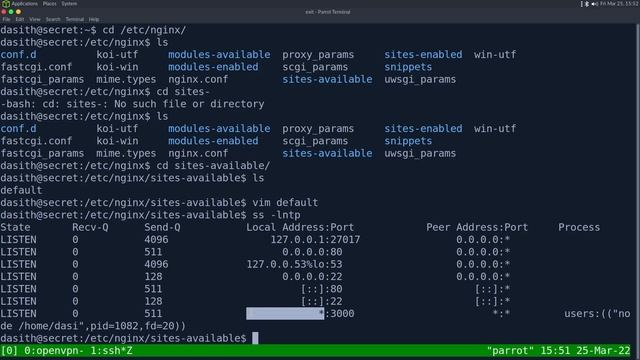Open the System menu in the top panel
The height and width of the screenshot is (360, 640).
coord(69,4)
